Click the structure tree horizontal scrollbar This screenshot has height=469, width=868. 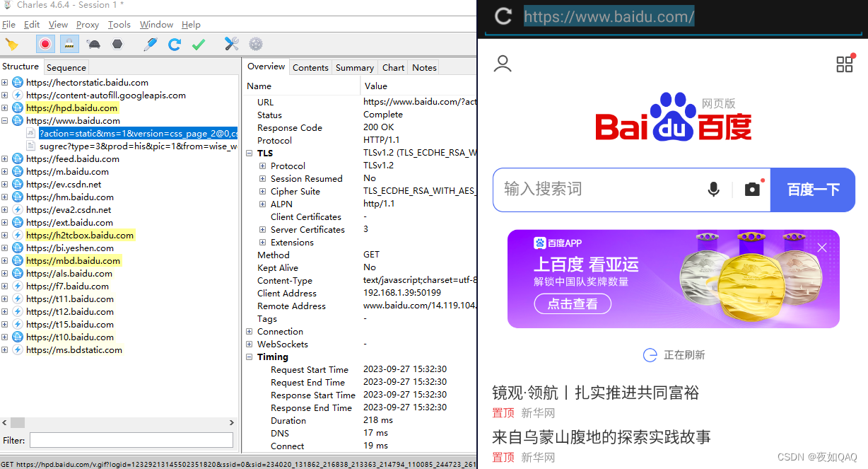pyautogui.click(x=119, y=422)
